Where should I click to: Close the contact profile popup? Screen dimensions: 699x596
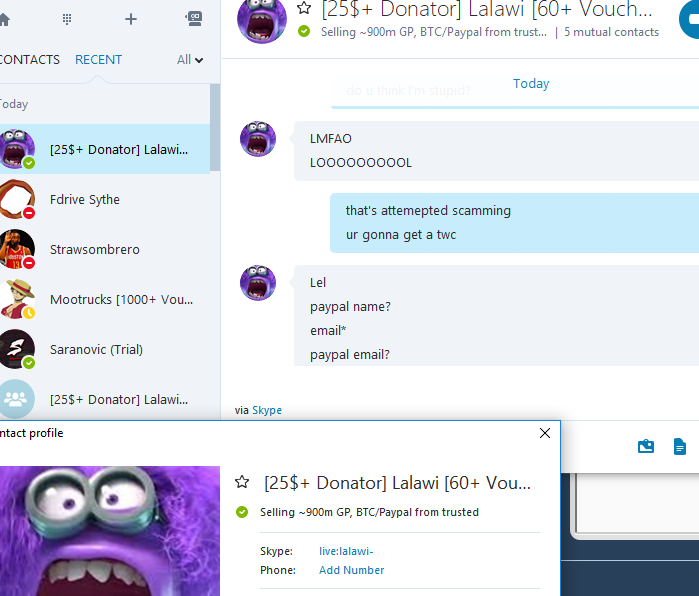click(544, 433)
